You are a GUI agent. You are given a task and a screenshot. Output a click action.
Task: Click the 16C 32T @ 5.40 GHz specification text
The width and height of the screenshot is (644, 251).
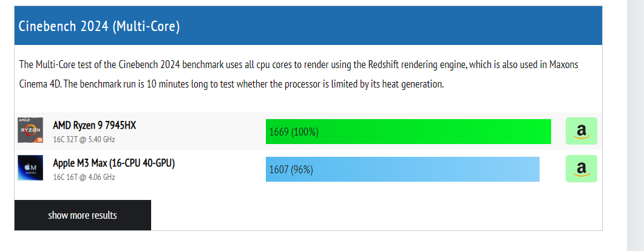pyautogui.click(x=84, y=140)
